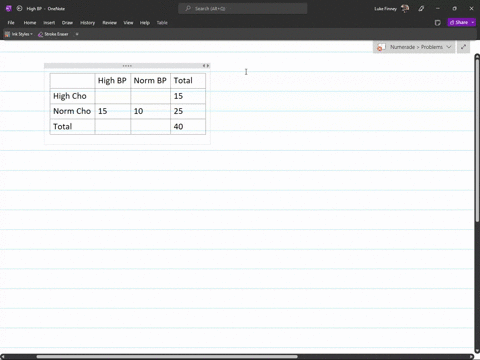Click the empty High Cho / Norm BP cell
480x360 pixels.
coord(150,96)
